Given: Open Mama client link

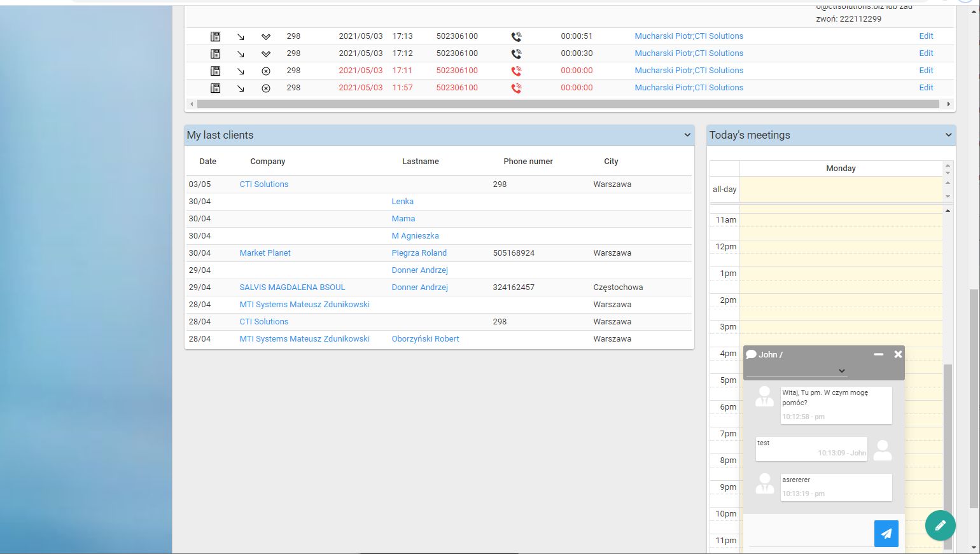Looking at the screenshot, I should tap(403, 219).
